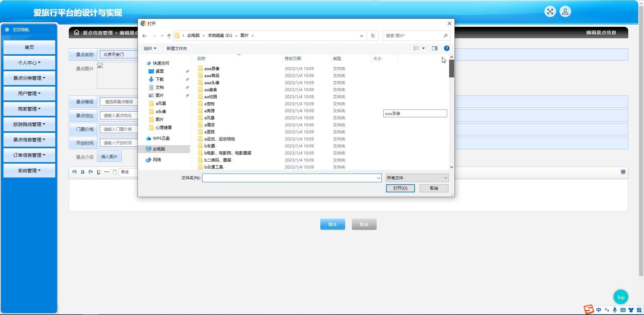Click the 打开(O) button
Image resolution: width=644 pixels, height=315 pixels.
coord(400,188)
